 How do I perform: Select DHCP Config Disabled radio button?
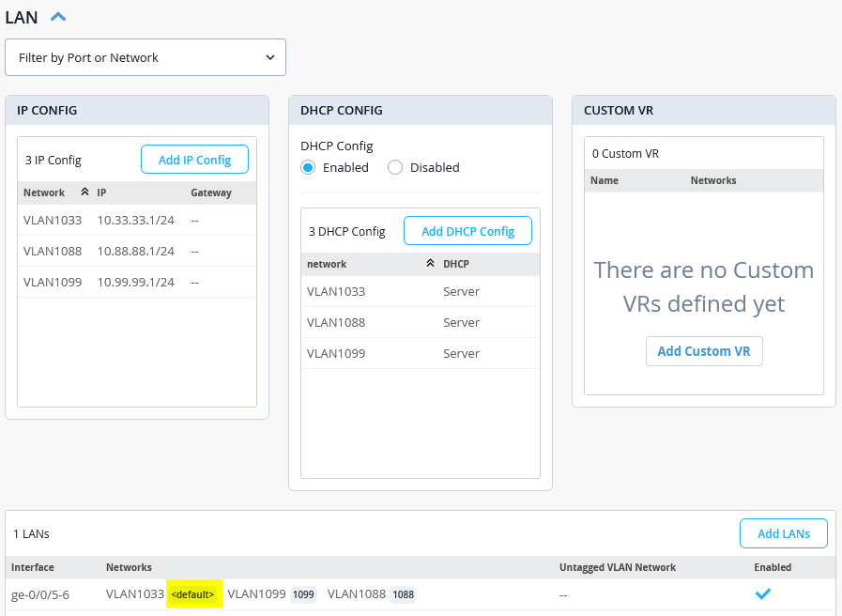[x=395, y=167]
